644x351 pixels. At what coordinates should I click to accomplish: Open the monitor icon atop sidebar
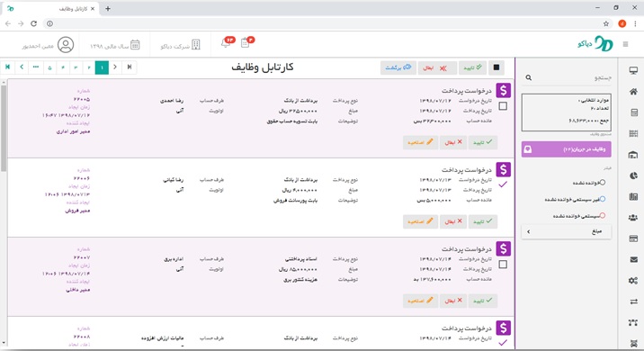[x=633, y=70]
